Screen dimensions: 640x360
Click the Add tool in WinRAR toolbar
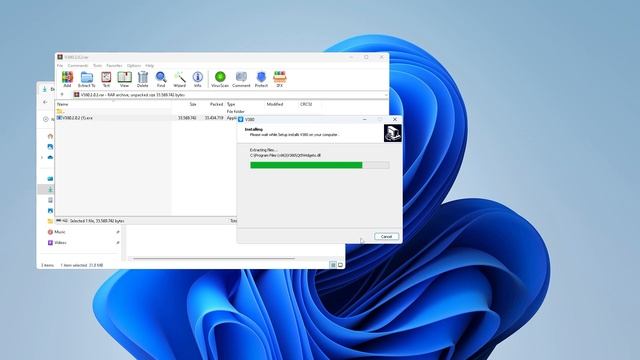(x=67, y=79)
